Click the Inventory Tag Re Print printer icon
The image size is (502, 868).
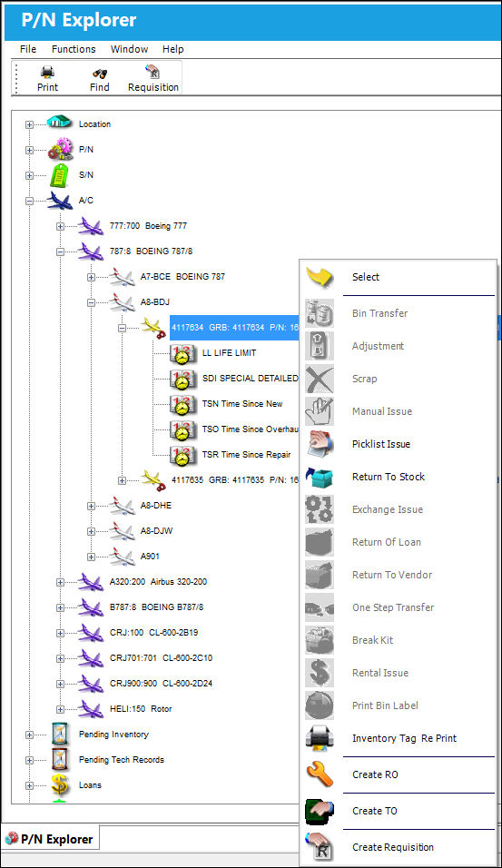pos(320,738)
